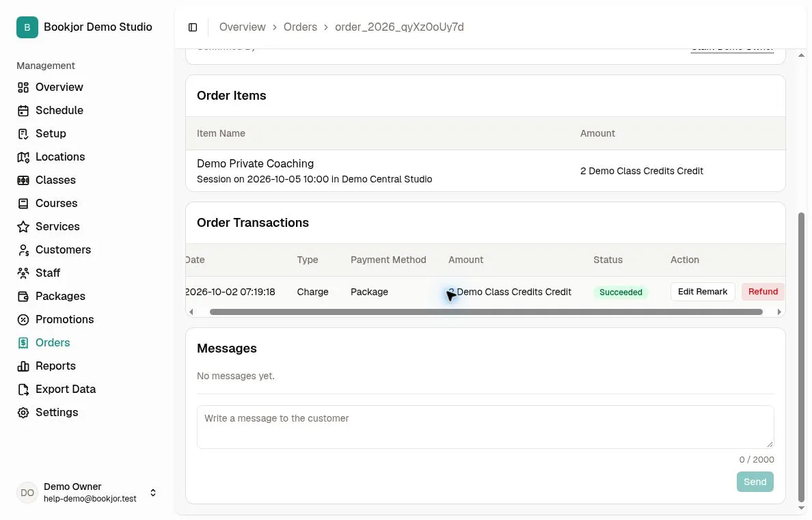Click the No messages yet text
The width and height of the screenshot is (812, 520).
[x=236, y=376]
